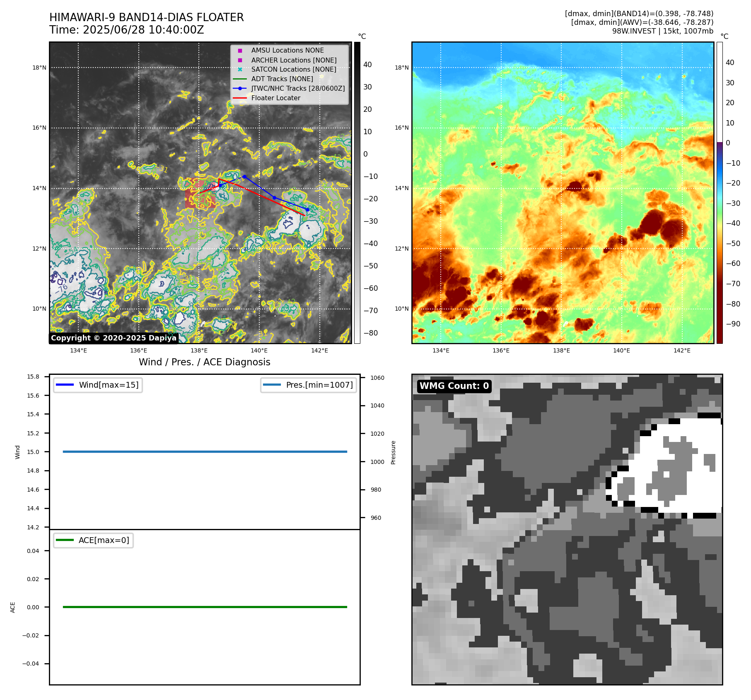Click the 'Wind / Pres. / ACE Diagnosis' title

point(205,362)
